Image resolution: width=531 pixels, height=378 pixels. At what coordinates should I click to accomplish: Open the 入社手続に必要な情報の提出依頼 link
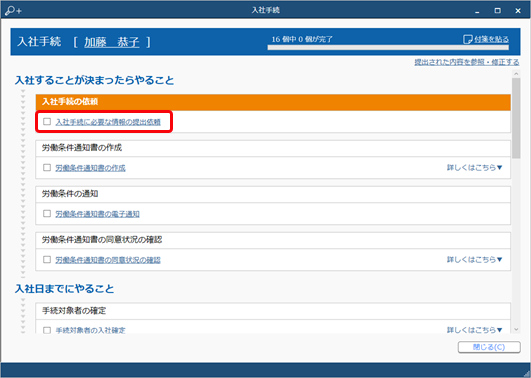coord(108,122)
